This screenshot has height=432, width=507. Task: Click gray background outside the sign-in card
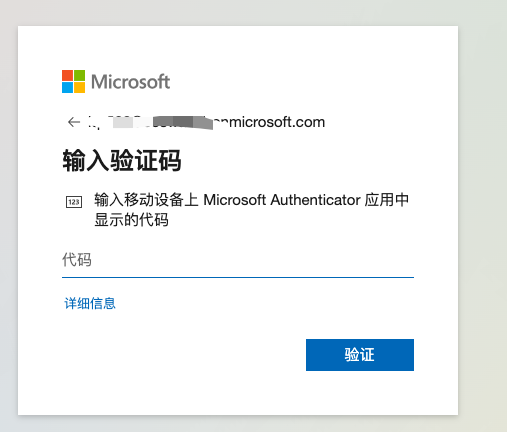482,217
